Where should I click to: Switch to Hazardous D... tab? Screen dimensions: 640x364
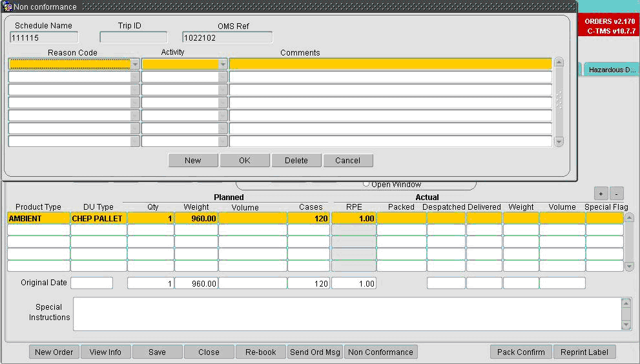pos(612,69)
